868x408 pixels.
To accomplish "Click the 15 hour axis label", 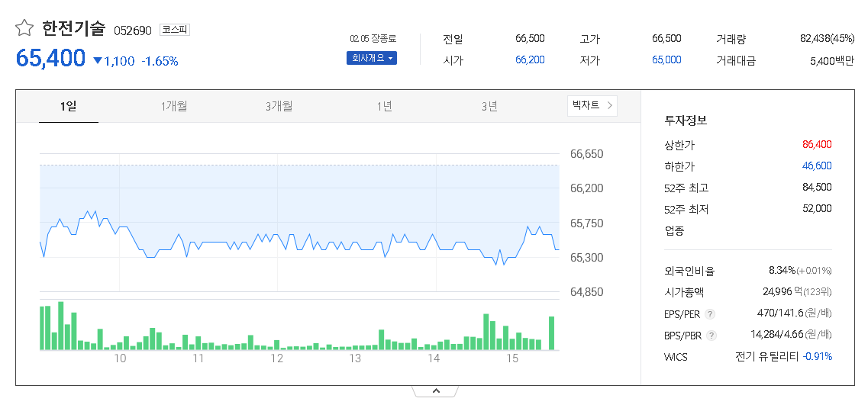I will [x=512, y=358].
